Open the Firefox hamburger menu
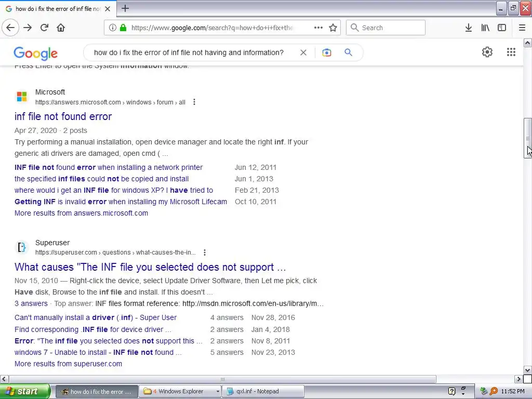The height and width of the screenshot is (399, 532). [522, 28]
